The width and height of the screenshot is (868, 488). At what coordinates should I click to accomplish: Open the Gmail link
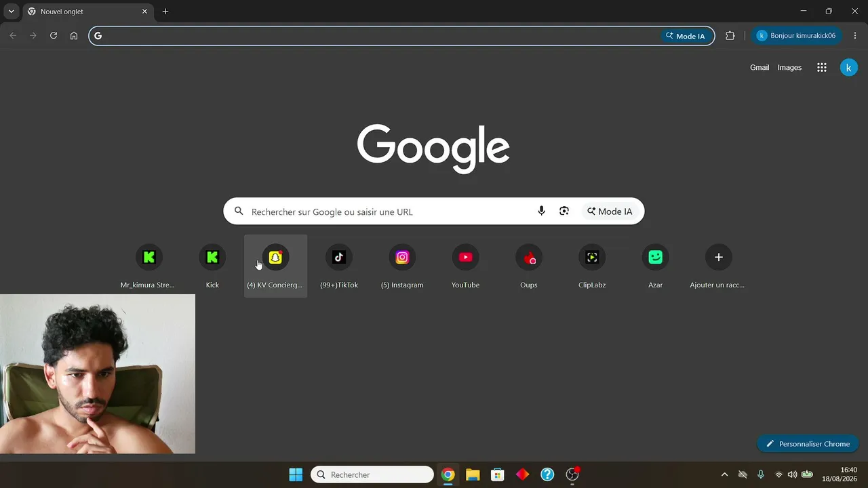coord(759,68)
